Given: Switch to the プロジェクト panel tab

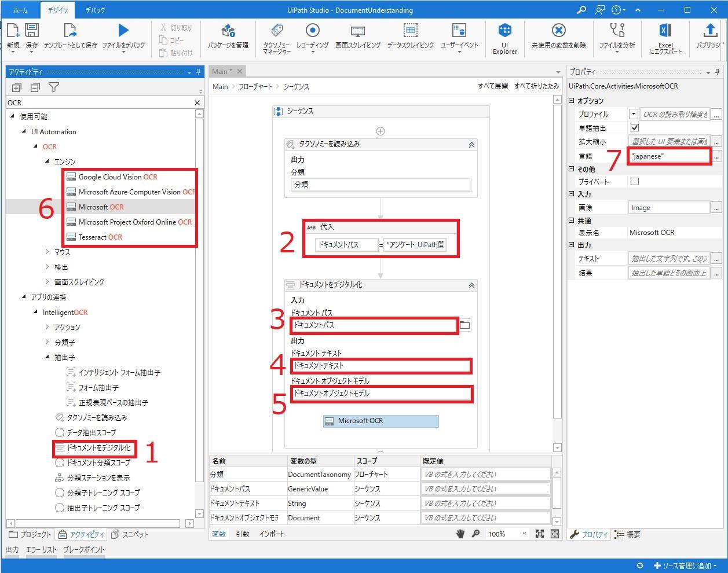Looking at the screenshot, I should click(x=30, y=534).
